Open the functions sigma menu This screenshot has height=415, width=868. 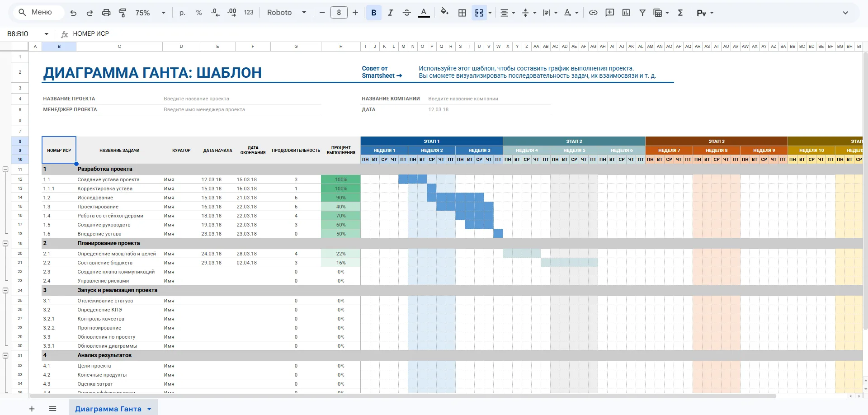tap(680, 13)
